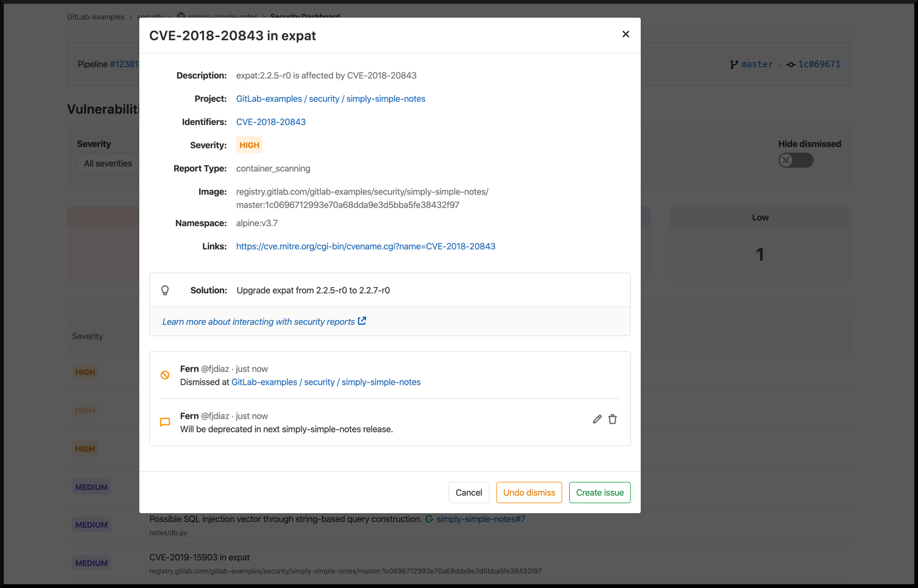918x588 pixels.
Task: Click the lightbulb icon beside the Solution text
Action: pyautogui.click(x=166, y=290)
